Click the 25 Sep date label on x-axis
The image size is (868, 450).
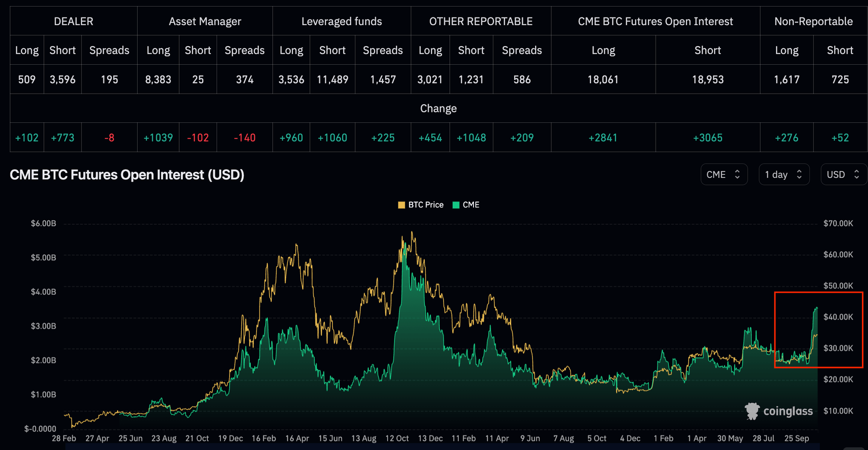pyautogui.click(x=797, y=438)
